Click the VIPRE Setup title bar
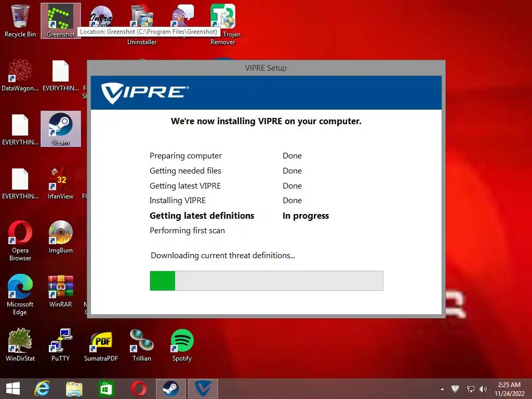This screenshot has height=399, width=532. 266,68
